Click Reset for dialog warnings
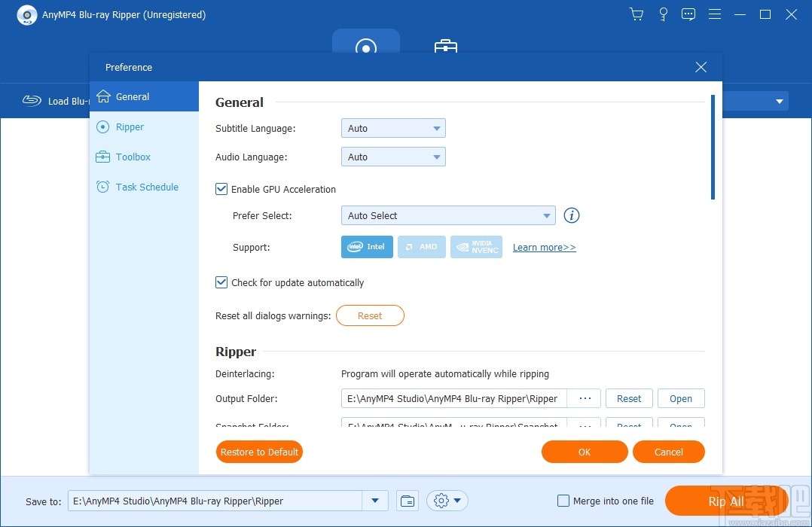This screenshot has width=812, height=527. [x=370, y=315]
